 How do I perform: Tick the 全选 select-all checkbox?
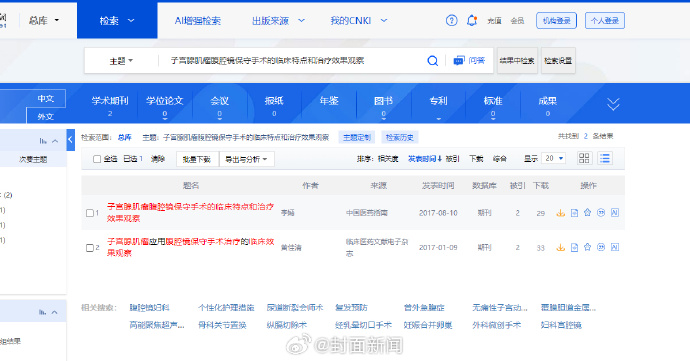tap(97, 159)
